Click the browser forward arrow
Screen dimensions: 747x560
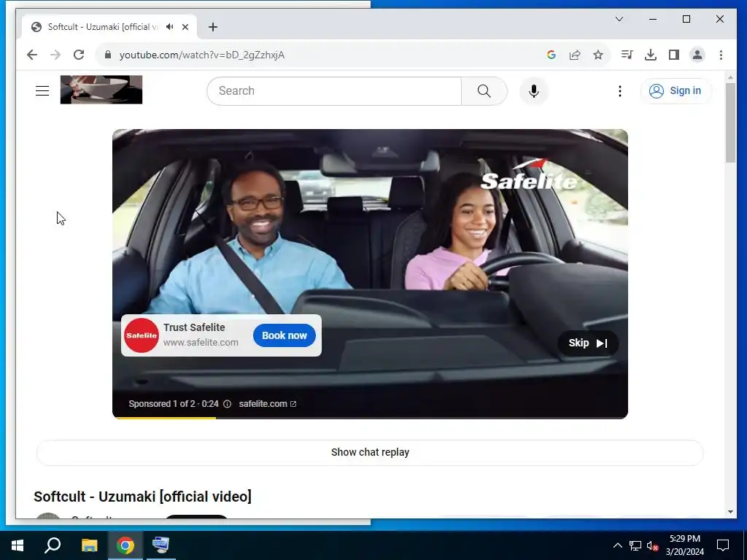pos(55,55)
